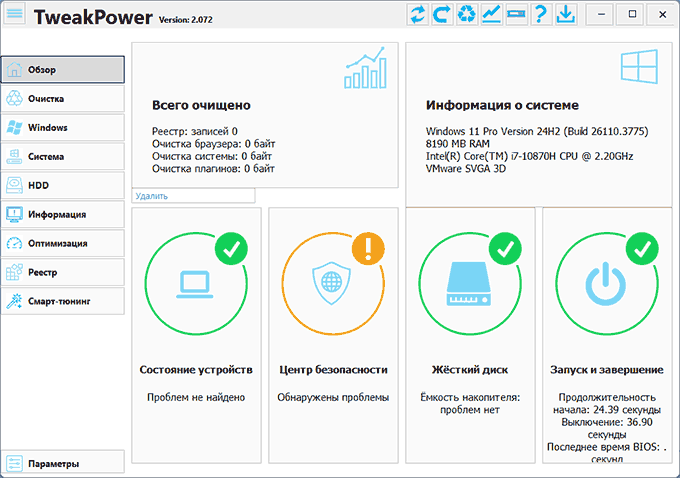Click the shield globe security icon
Screen dimensions: 680x478
332,283
